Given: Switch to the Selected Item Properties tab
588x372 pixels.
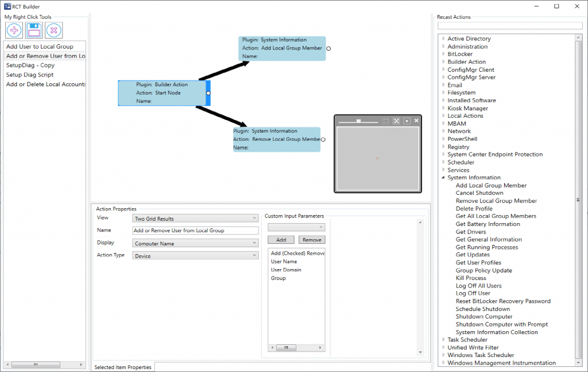Looking at the screenshot, I should point(123,367).
